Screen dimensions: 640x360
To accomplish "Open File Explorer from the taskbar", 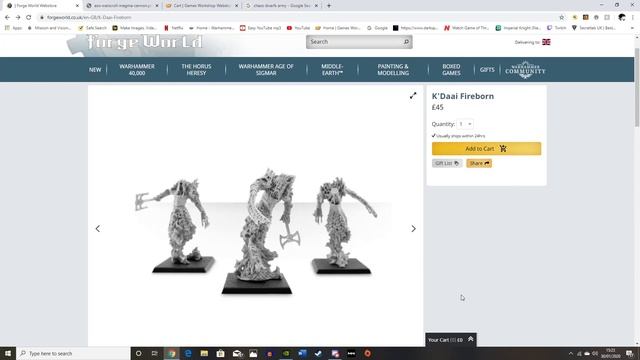I will [204, 353].
